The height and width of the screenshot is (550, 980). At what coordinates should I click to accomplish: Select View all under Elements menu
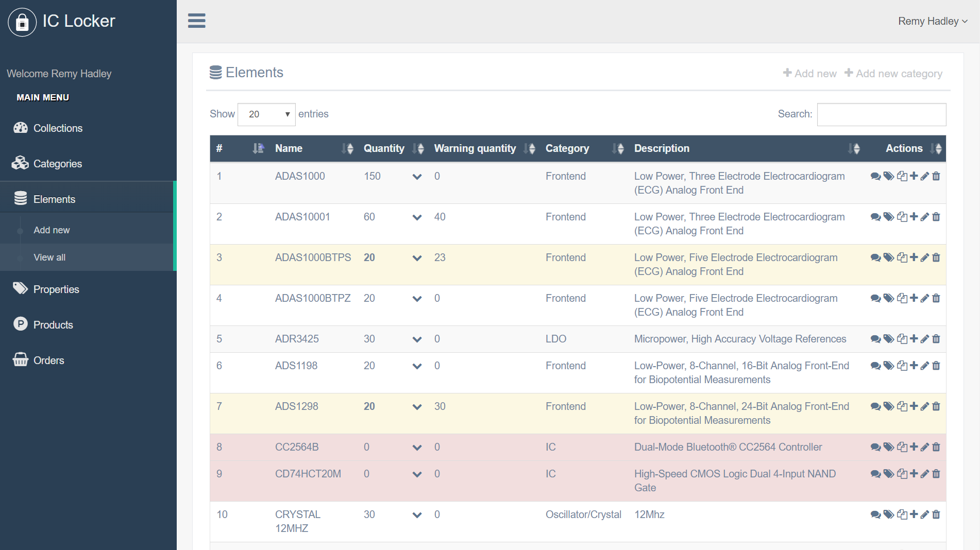[x=49, y=257]
